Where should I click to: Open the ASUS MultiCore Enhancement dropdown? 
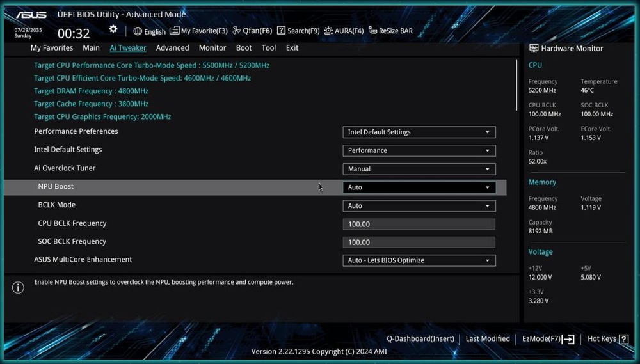click(419, 260)
